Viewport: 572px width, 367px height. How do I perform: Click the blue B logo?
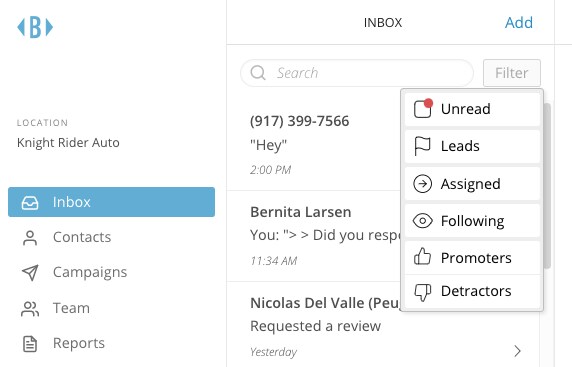(x=35, y=27)
